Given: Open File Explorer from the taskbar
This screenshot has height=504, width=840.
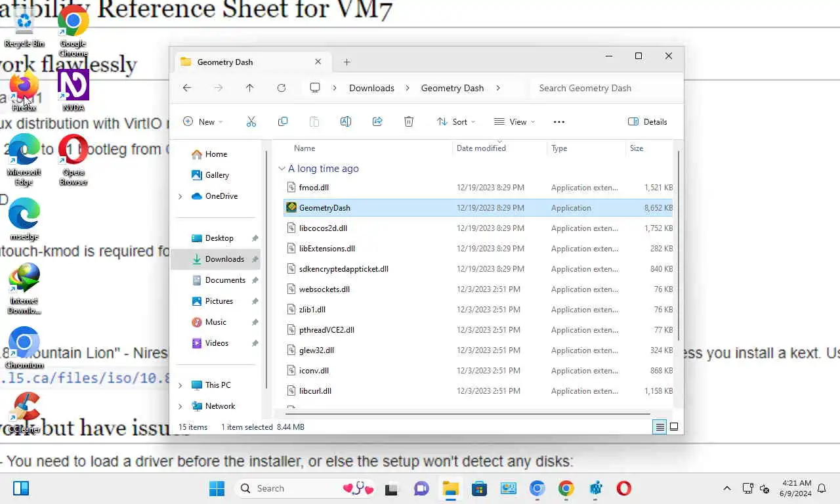Looking at the screenshot, I should 450,488.
